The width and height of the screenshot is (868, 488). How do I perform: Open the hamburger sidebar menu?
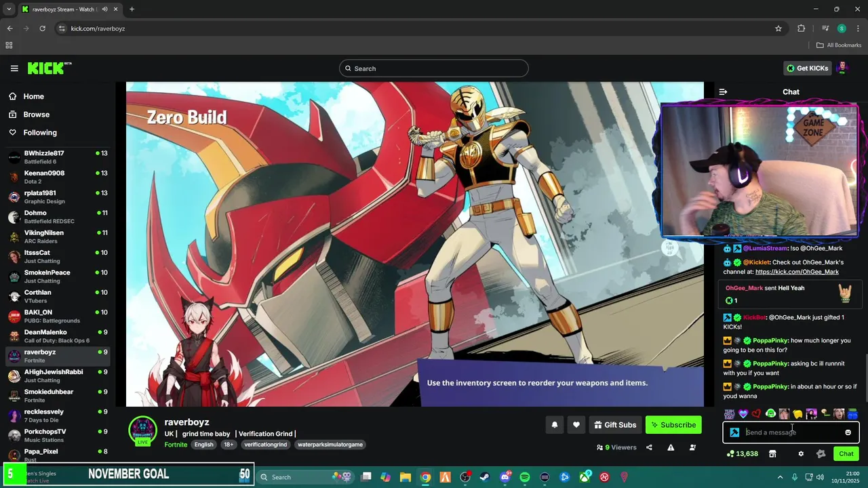14,68
